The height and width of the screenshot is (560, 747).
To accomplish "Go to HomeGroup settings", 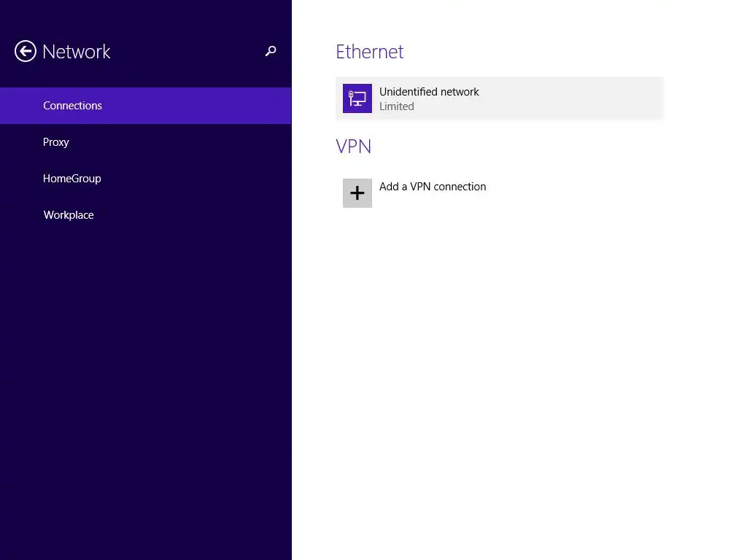I will [x=72, y=179].
